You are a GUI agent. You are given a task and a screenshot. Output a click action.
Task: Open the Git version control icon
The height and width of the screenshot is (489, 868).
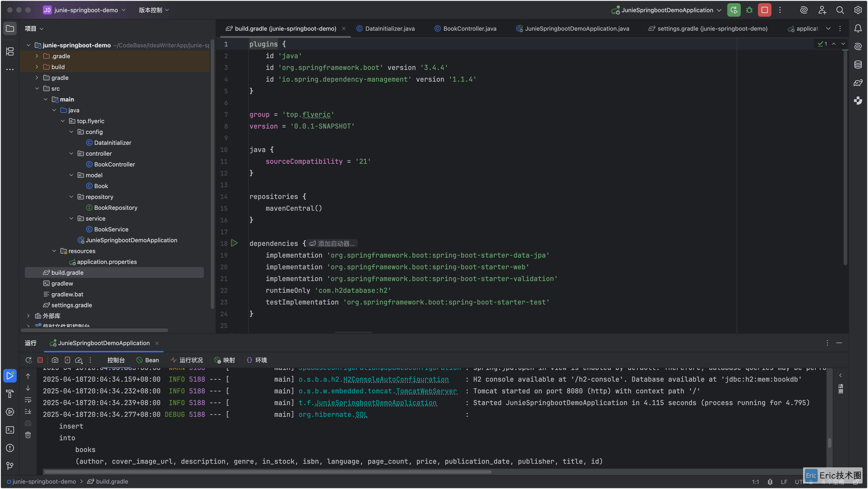tap(10, 466)
